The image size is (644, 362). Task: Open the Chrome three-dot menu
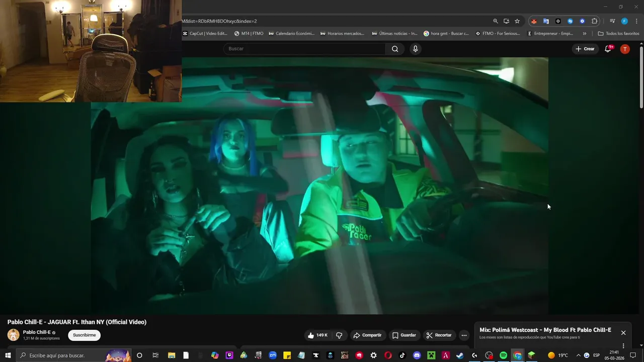click(x=636, y=21)
